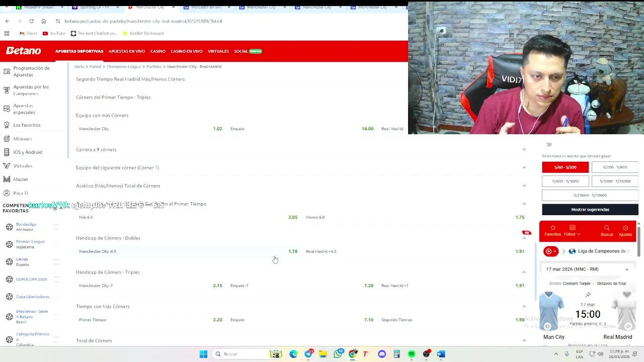The height and width of the screenshot is (362, 644).
Task: Open Gmail bookmark
Action: (28, 33)
